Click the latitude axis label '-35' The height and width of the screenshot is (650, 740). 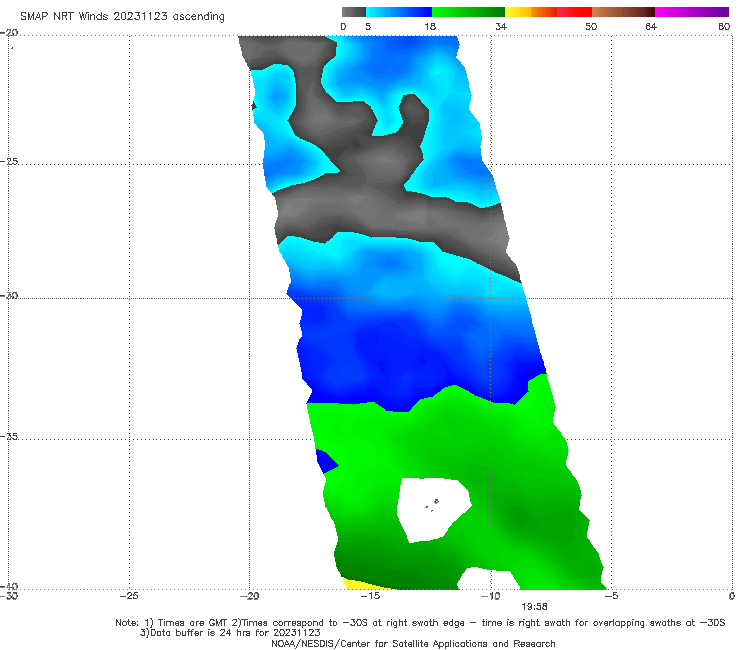point(10,437)
